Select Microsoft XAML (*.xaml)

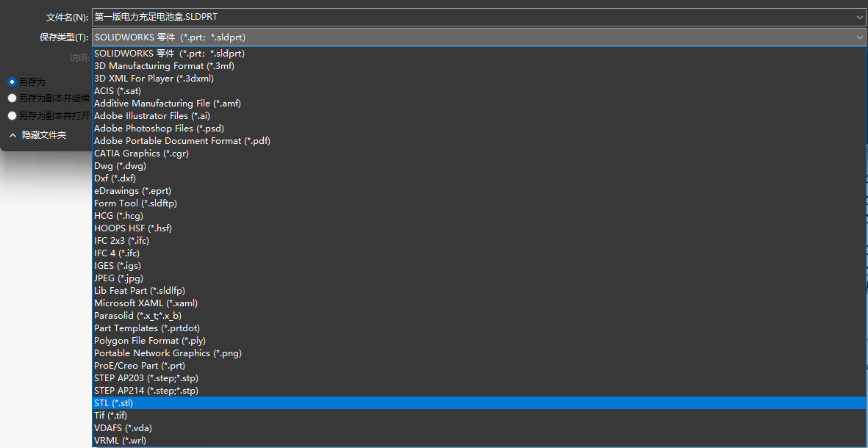point(479,303)
